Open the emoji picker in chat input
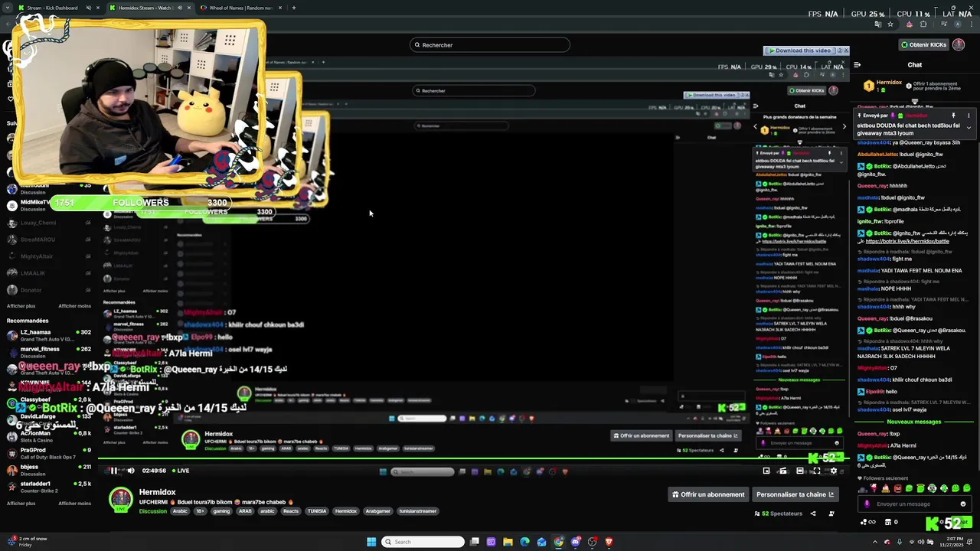This screenshot has width=980, height=551. click(963, 504)
